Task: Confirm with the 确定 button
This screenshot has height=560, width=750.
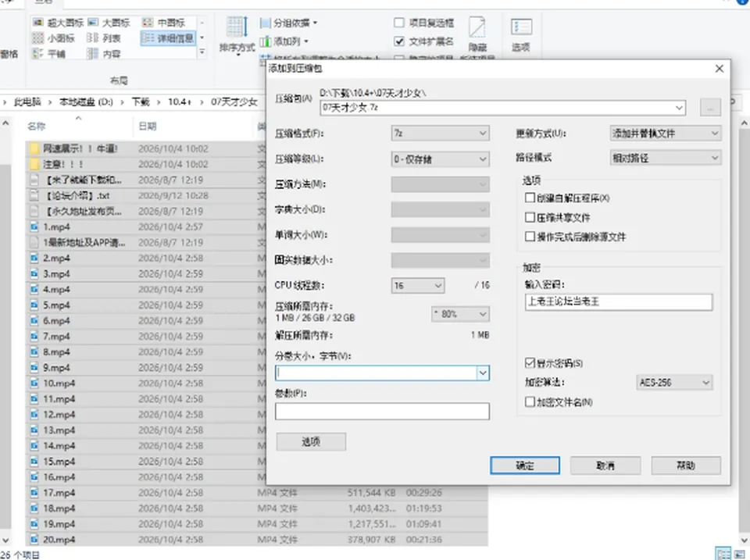Action: pyautogui.click(x=525, y=465)
